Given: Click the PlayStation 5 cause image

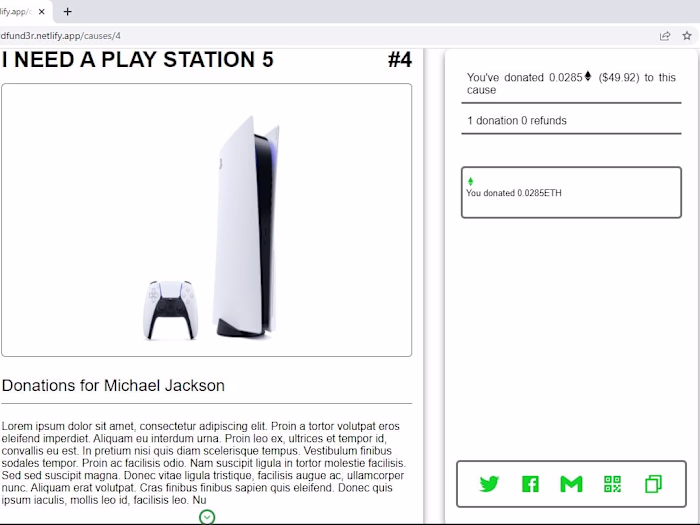Looking at the screenshot, I should pos(206,220).
